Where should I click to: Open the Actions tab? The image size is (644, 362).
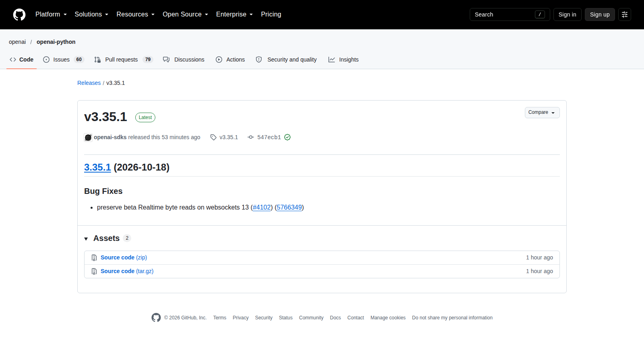pos(230,60)
